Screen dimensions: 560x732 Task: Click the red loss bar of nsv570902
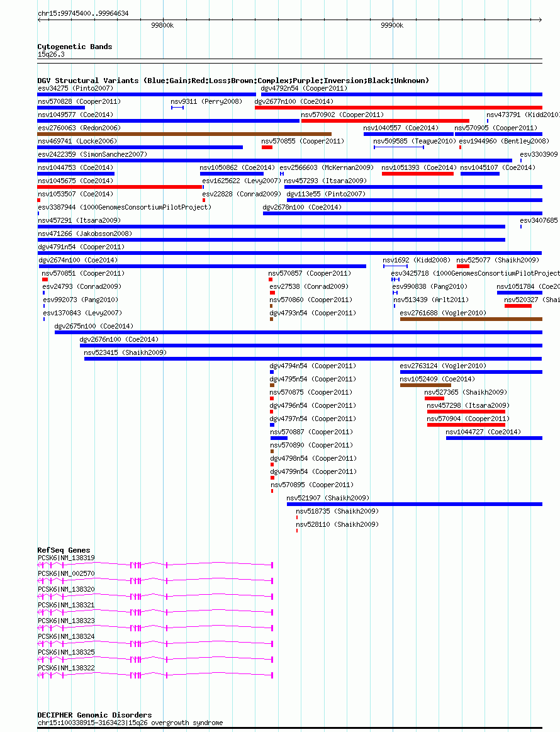(385, 121)
